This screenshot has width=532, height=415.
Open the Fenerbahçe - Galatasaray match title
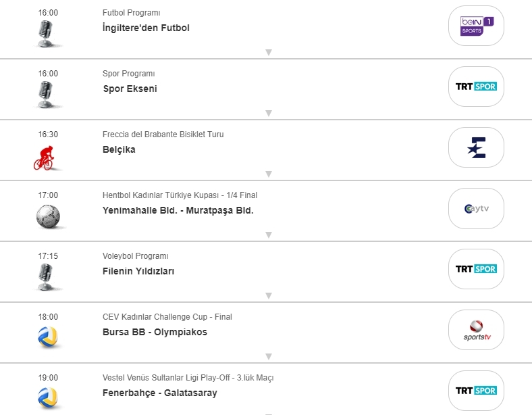160,393
